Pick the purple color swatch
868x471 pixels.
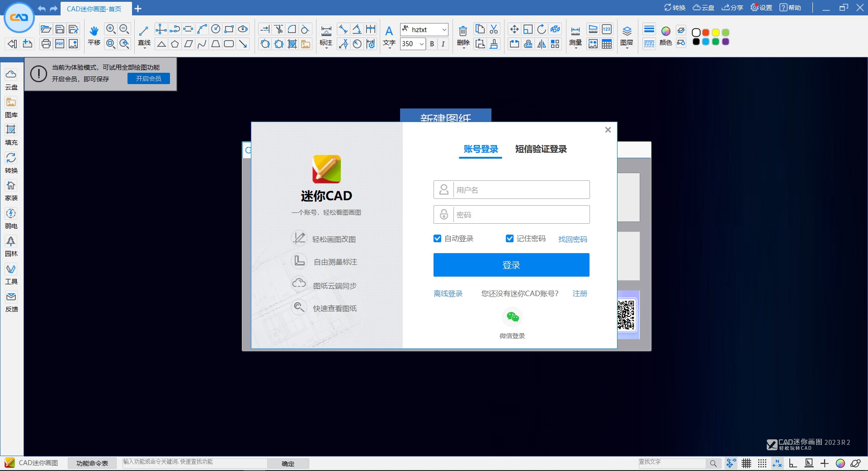pyautogui.click(x=726, y=42)
